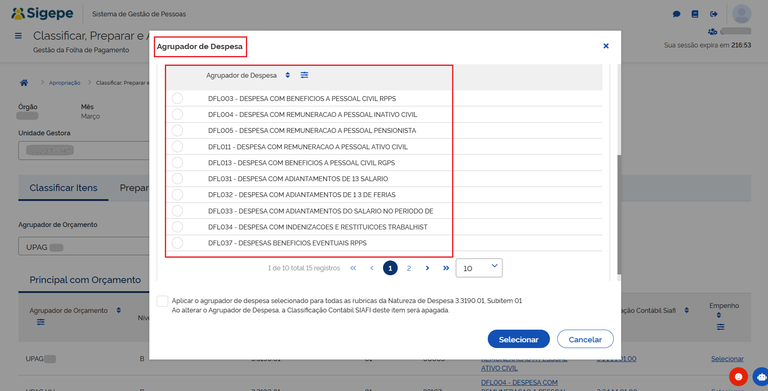Screen dimensions: 768x391
Task: Close the Agrupador de Despesa dialog
Action: pyautogui.click(x=606, y=46)
